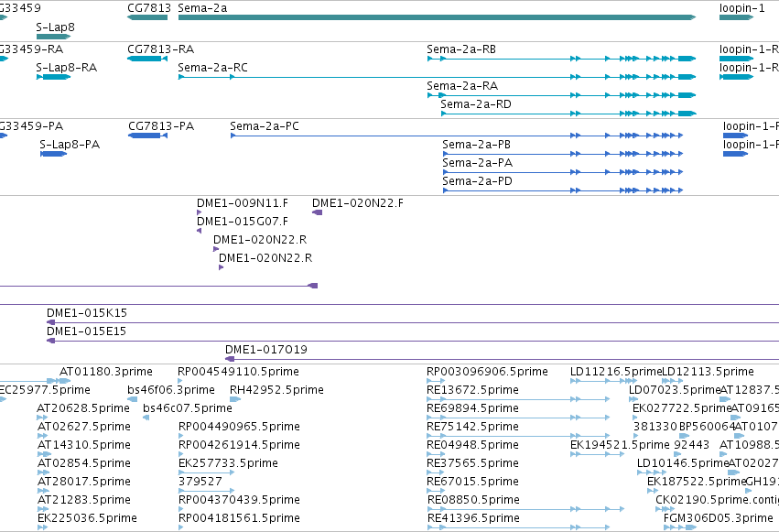Viewport: 779px width, 532px height.
Task: Select EST FGM306D05.3prime
Action: pos(680,527)
